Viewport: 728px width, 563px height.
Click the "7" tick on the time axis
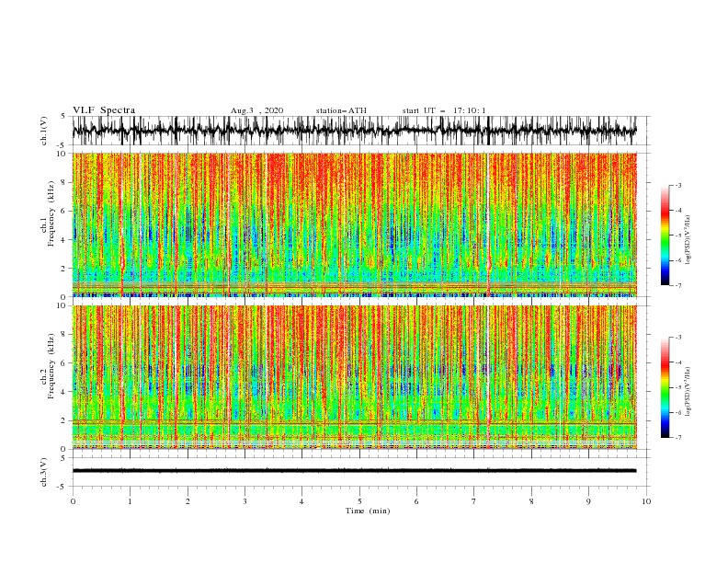coord(474,501)
